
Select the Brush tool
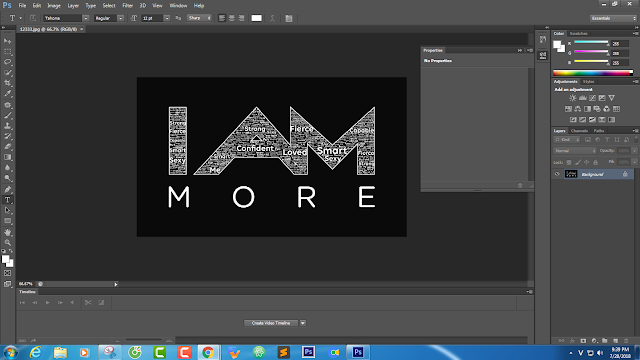7,116
